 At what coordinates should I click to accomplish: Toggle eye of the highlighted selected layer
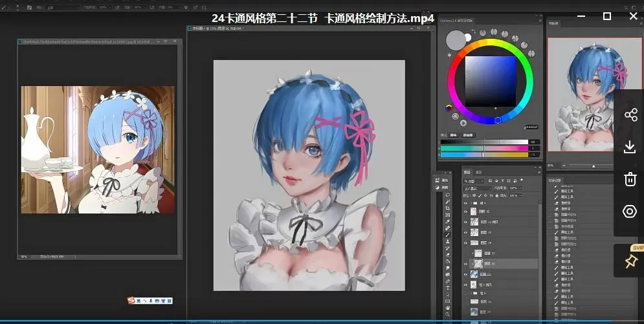465,264
